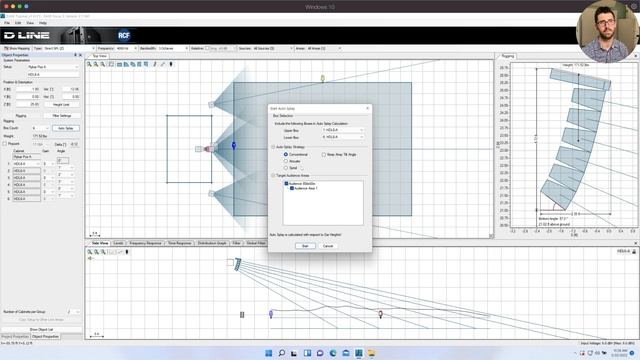640x360 pixels.
Task: Open the Upper Box dropdown
Action: click(x=343, y=130)
